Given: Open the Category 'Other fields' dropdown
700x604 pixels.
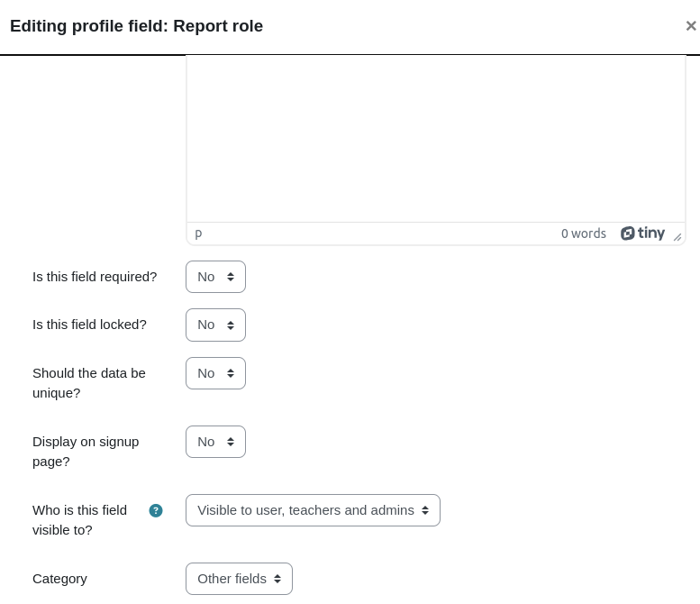Looking at the screenshot, I should click(240, 579).
